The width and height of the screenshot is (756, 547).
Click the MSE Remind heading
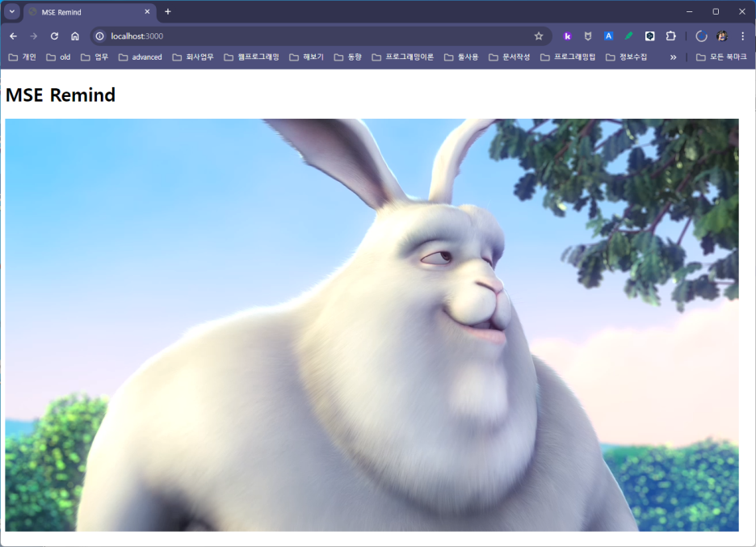tap(61, 95)
